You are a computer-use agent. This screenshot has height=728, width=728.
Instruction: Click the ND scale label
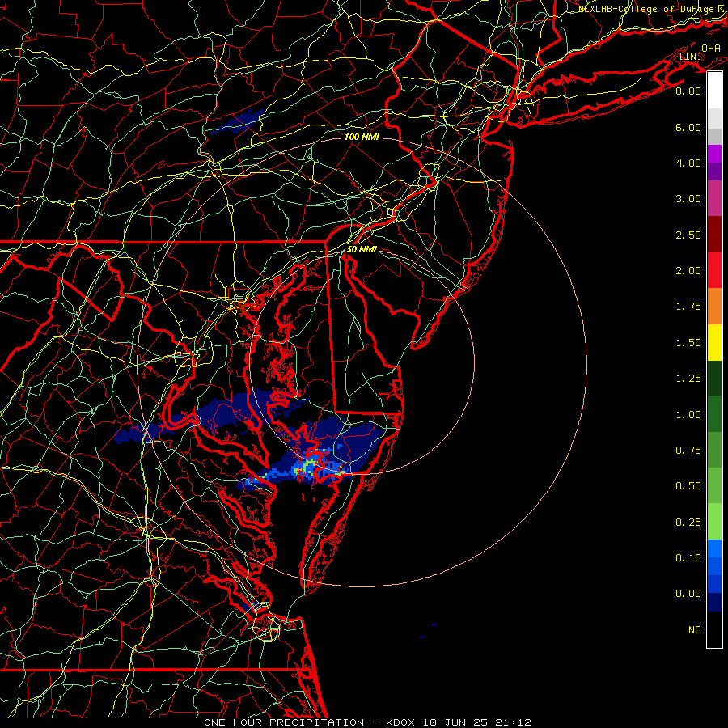[695, 630]
